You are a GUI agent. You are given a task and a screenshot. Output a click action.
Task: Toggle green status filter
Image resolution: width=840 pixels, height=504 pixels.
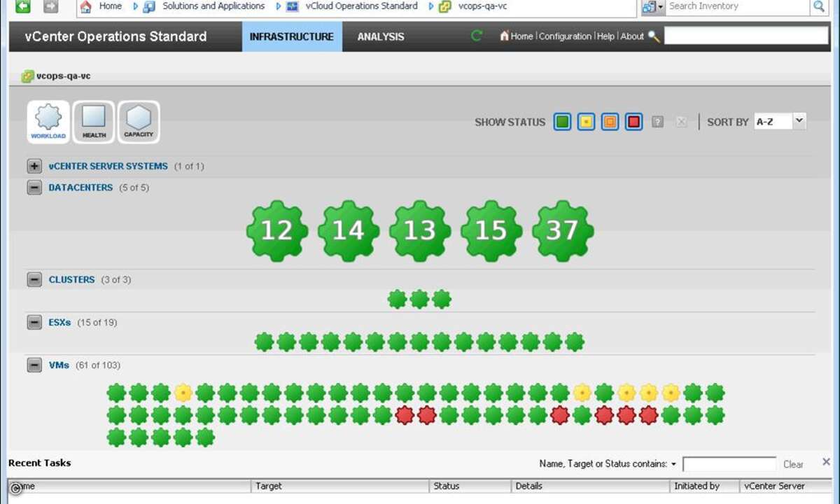point(562,122)
